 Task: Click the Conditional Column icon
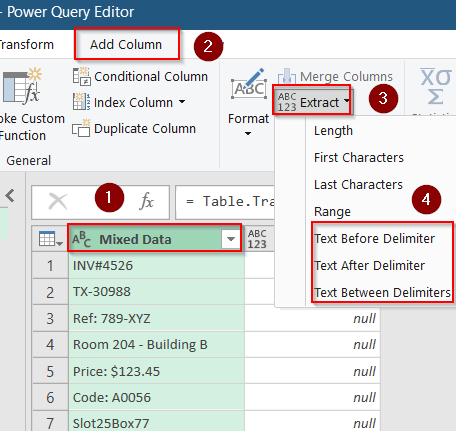tap(82, 76)
